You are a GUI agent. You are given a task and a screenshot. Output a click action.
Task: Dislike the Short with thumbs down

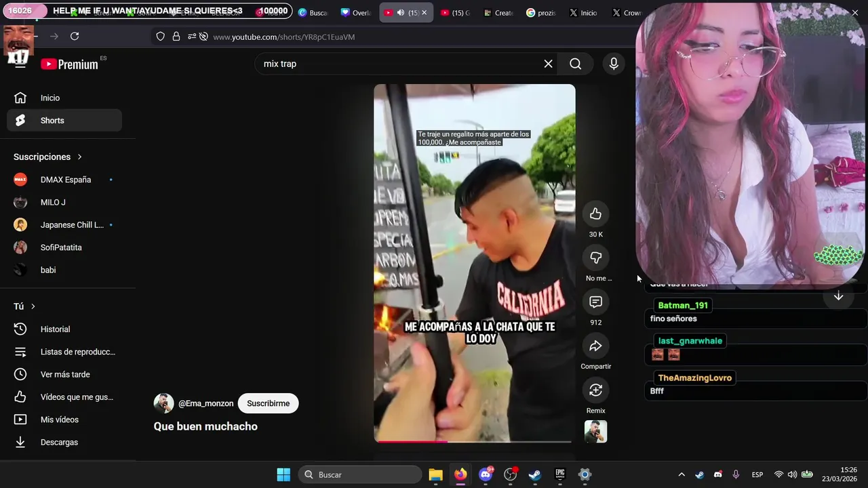coord(595,258)
